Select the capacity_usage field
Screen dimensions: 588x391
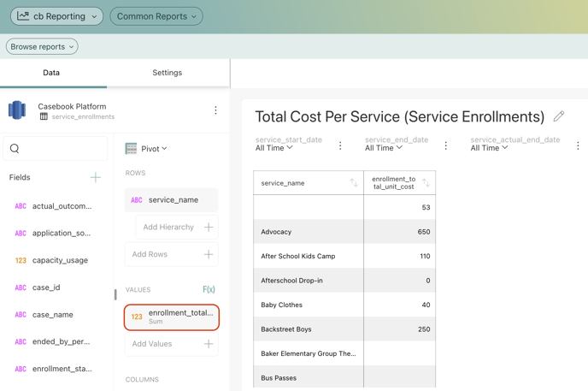point(60,260)
